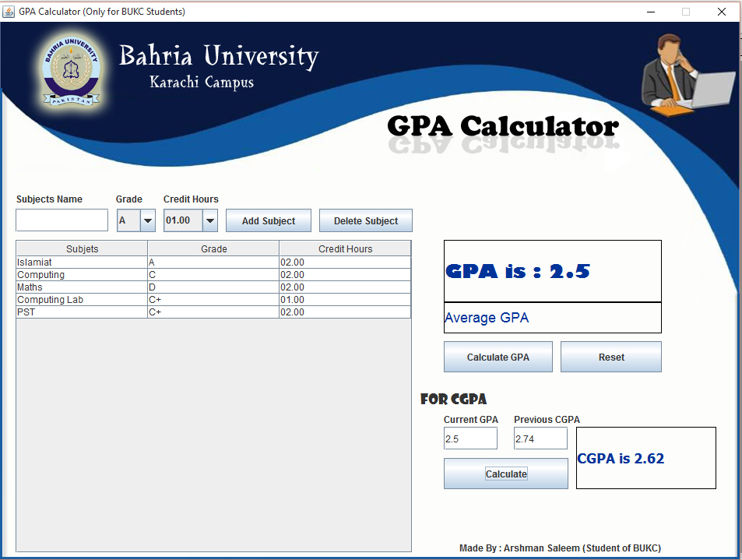This screenshot has width=742, height=560.
Task: Click credit hours 01.00 for Computing Lab
Action: point(345,300)
